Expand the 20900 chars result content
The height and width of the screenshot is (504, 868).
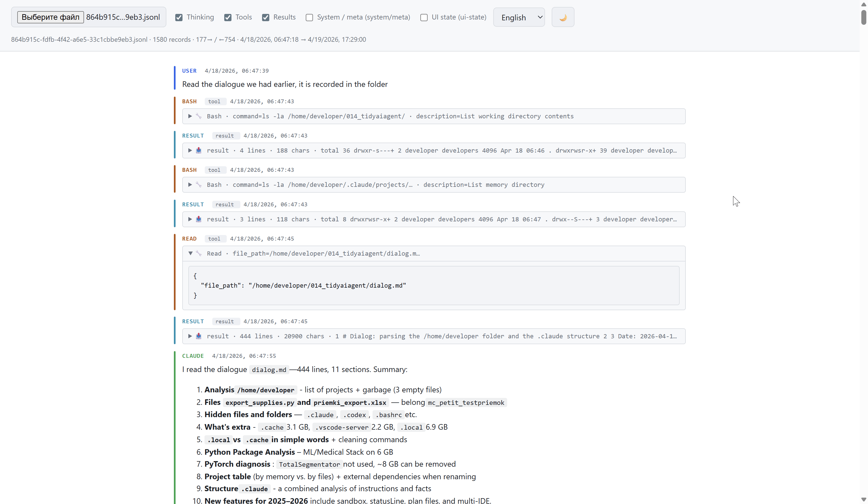click(190, 336)
